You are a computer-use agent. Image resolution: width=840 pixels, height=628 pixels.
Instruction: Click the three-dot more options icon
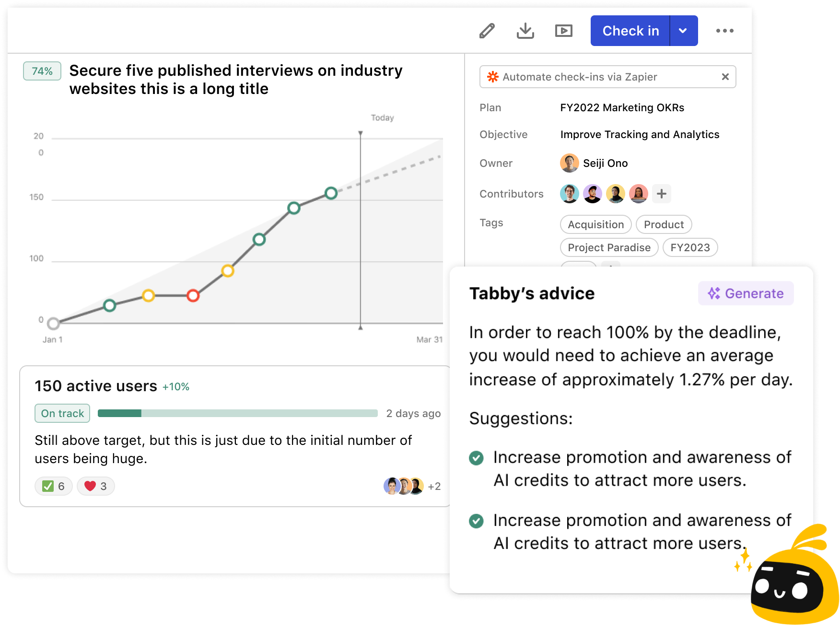coord(725,30)
